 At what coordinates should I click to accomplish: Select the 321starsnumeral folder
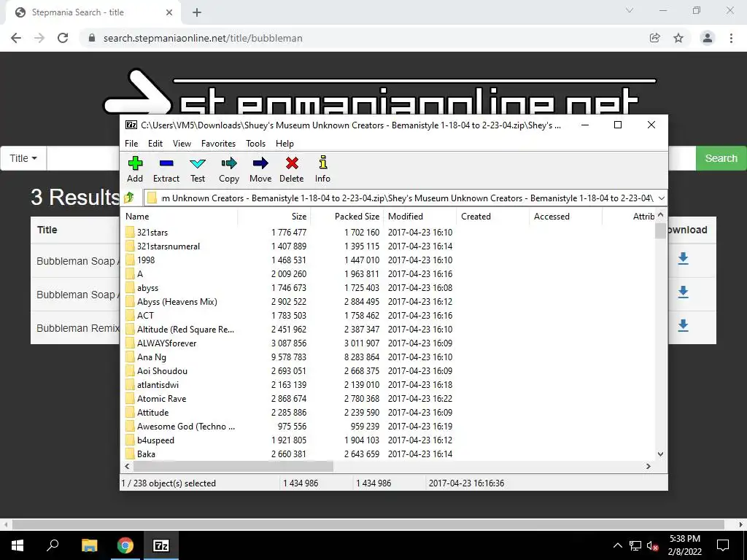point(169,246)
